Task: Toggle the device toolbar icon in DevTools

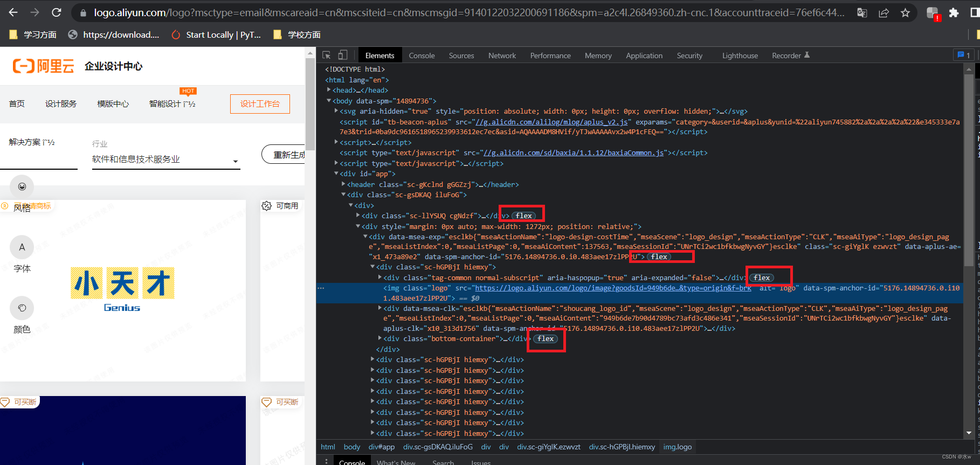Action: 343,55
